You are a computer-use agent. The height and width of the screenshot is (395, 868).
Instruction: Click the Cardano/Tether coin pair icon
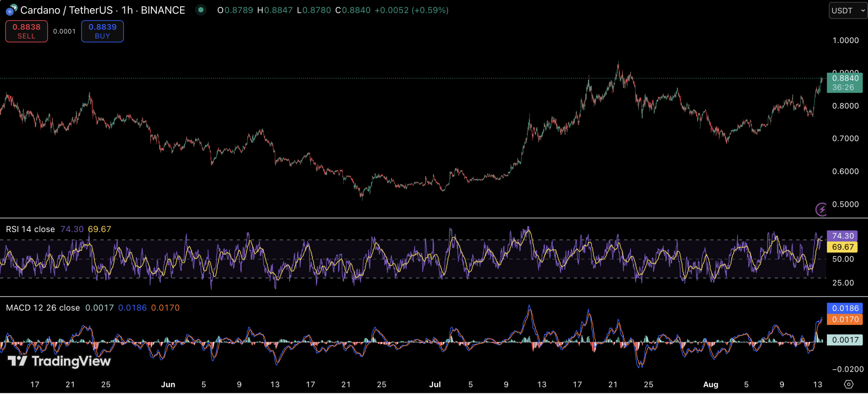point(11,10)
